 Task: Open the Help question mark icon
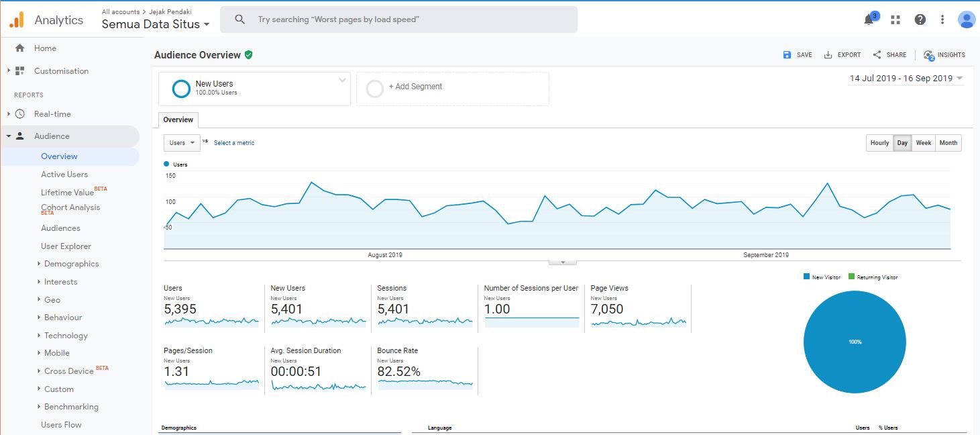920,19
